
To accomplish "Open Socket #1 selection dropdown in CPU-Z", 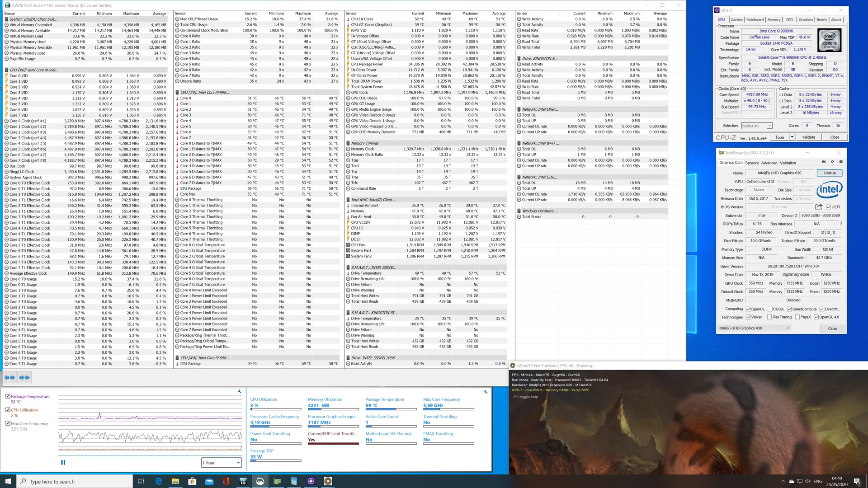I will click(x=756, y=126).
